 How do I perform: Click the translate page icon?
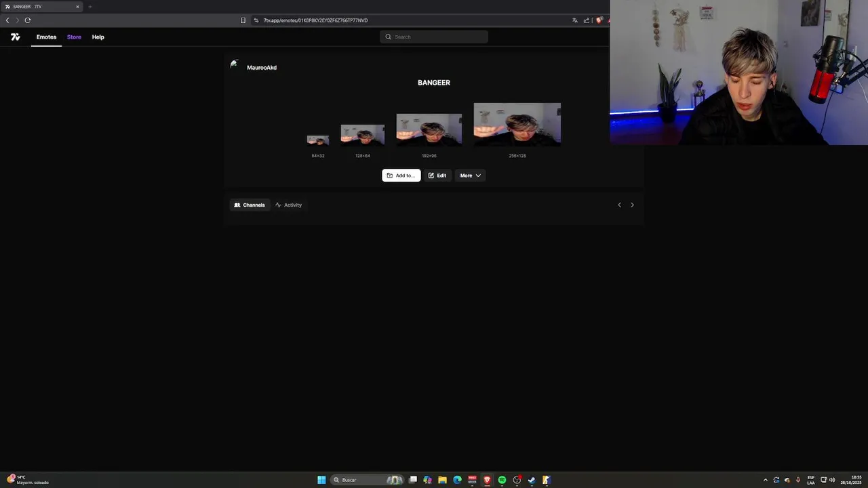click(x=575, y=20)
